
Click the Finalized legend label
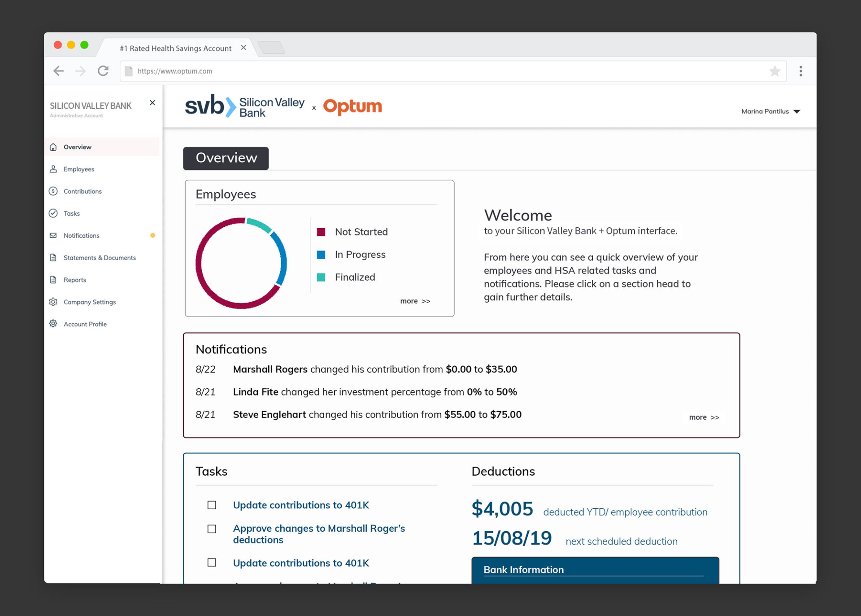point(355,277)
